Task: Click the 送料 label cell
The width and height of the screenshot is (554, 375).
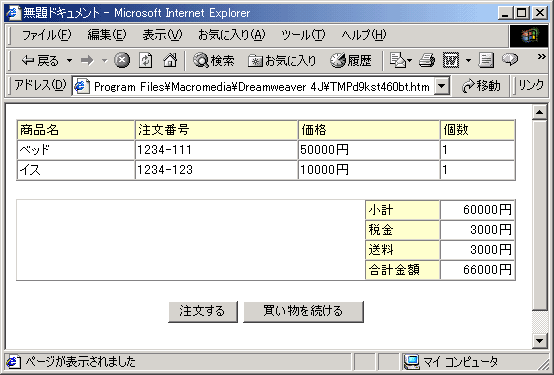Action: [x=403, y=250]
